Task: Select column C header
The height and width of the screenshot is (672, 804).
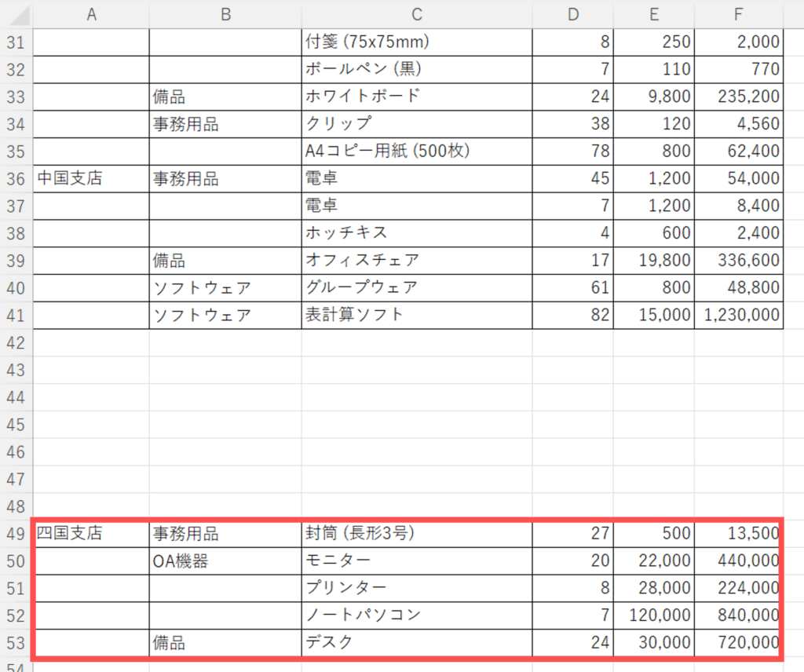Action: pos(416,14)
